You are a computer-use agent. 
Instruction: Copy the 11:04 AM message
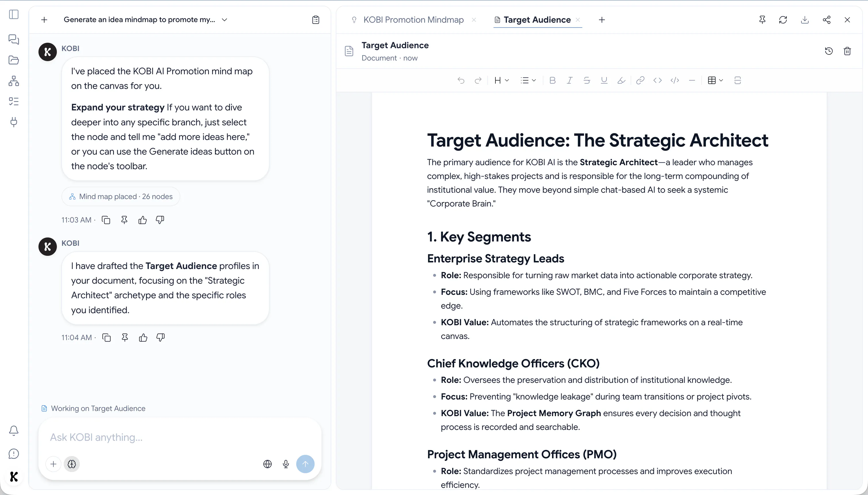click(106, 338)
